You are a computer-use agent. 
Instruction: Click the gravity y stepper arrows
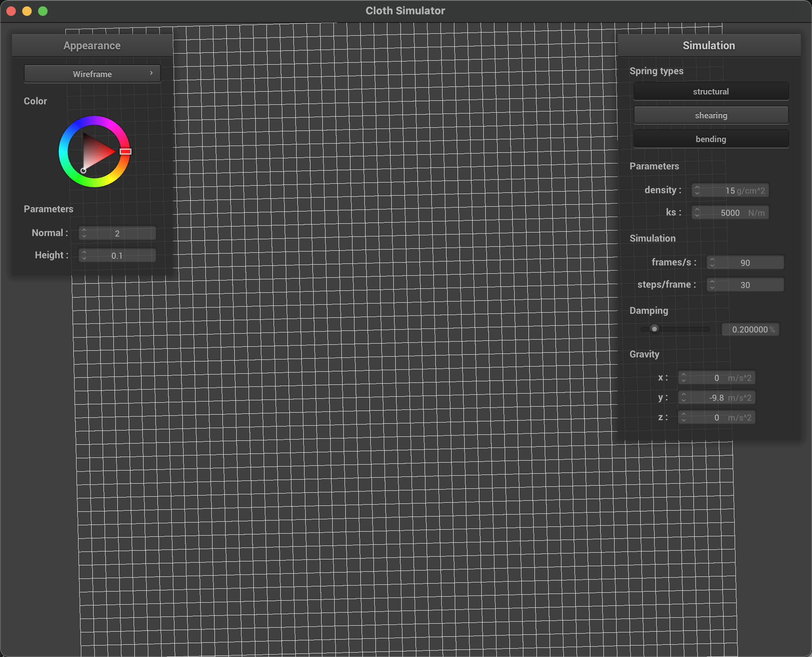(x=684, y=398)
